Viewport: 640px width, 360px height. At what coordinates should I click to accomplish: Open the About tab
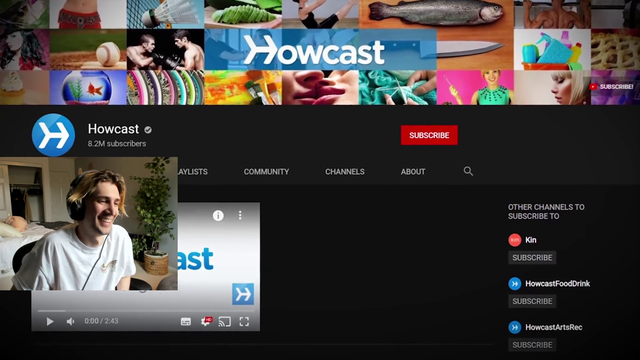coord(413,172)
